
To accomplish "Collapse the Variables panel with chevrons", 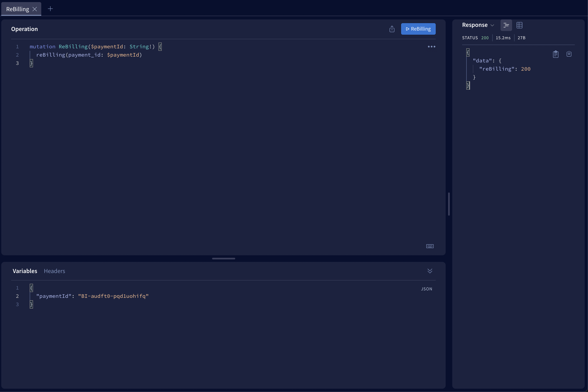I will click(430, 271).
